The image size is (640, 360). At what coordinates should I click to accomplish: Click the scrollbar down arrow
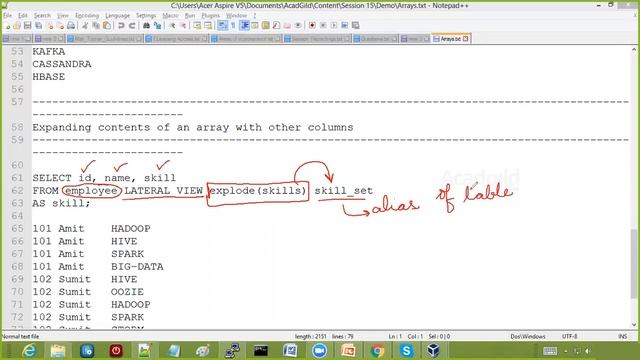(x=634, y=324)
